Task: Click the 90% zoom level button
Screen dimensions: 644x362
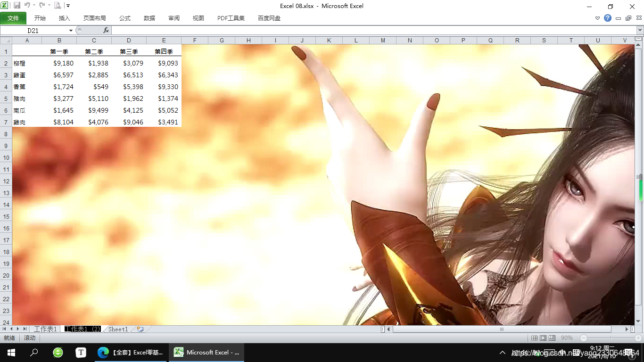Action: [x=567, y=338]
